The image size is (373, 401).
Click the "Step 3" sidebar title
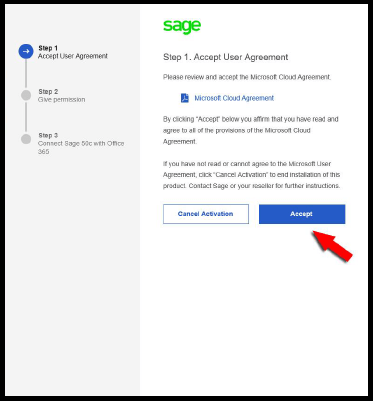point(48,135)
